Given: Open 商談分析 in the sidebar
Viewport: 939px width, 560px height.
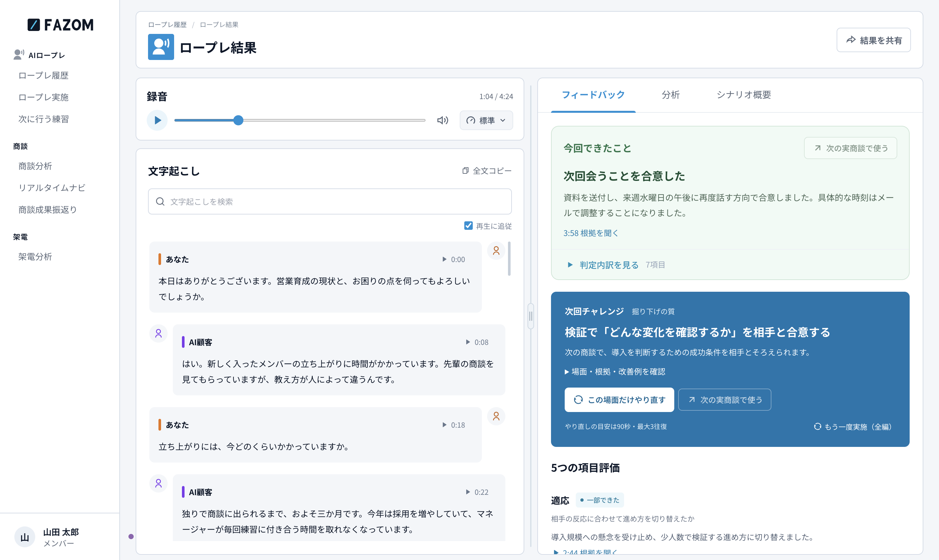Looking at the screenshot, I should [x=35, y=166].
